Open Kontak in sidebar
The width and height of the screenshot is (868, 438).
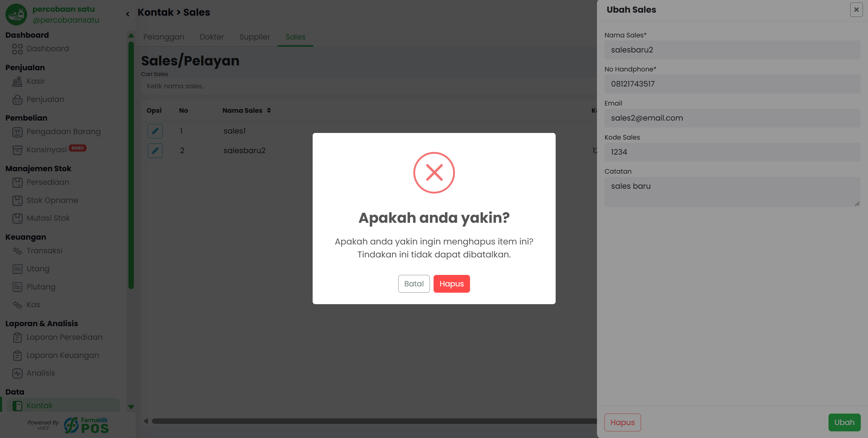63,406
